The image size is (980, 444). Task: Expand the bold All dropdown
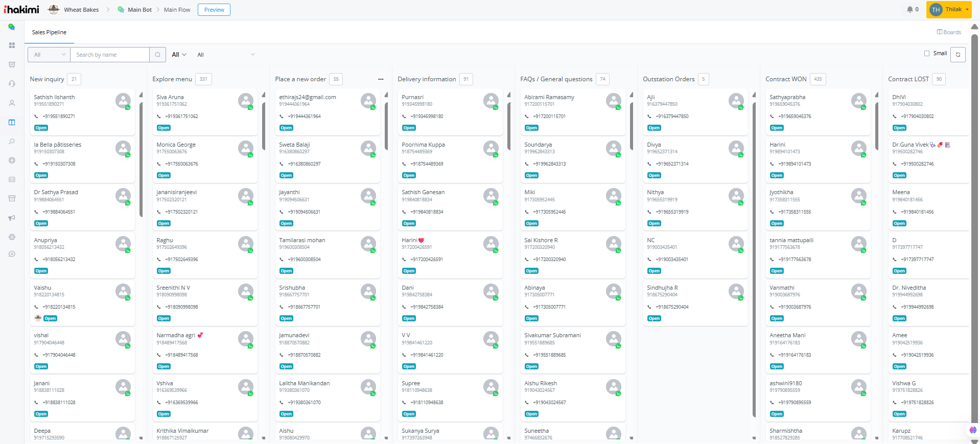pyautogui.click(x=179, y=55)
